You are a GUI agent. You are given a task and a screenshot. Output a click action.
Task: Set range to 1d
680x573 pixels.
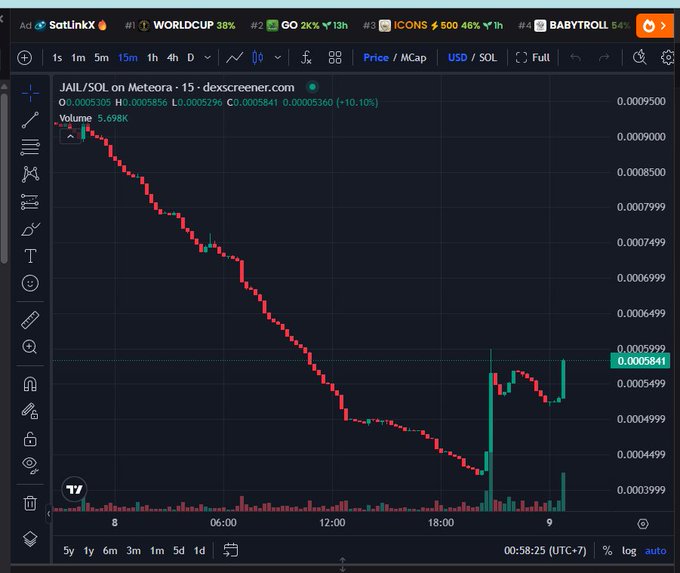[199, 551]
